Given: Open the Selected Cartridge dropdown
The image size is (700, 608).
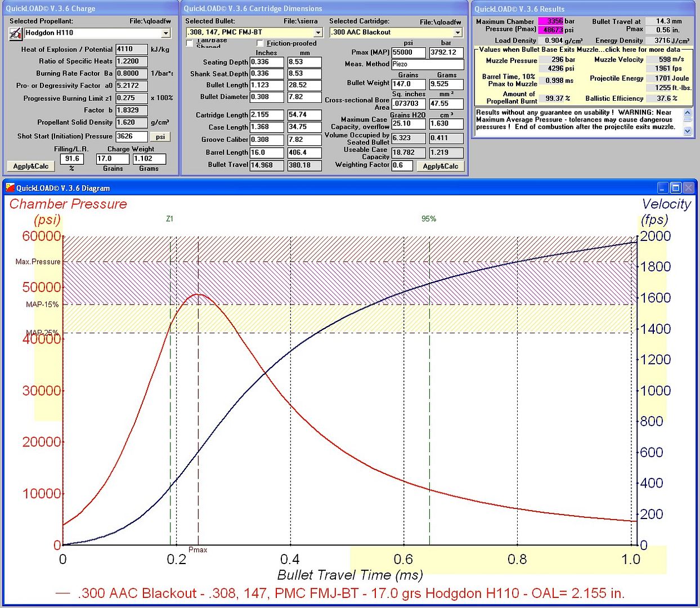Looking at the screenshot, I should (x=457, y=33).
